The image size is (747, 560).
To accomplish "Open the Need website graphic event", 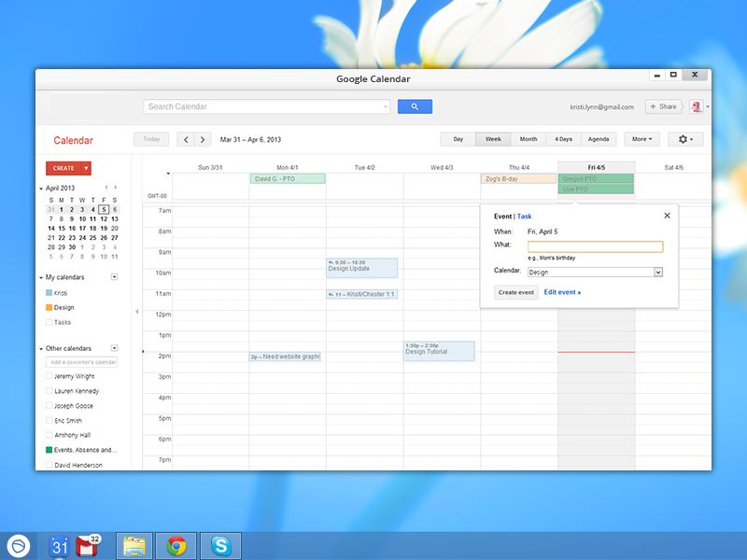I will click(285, 357).
